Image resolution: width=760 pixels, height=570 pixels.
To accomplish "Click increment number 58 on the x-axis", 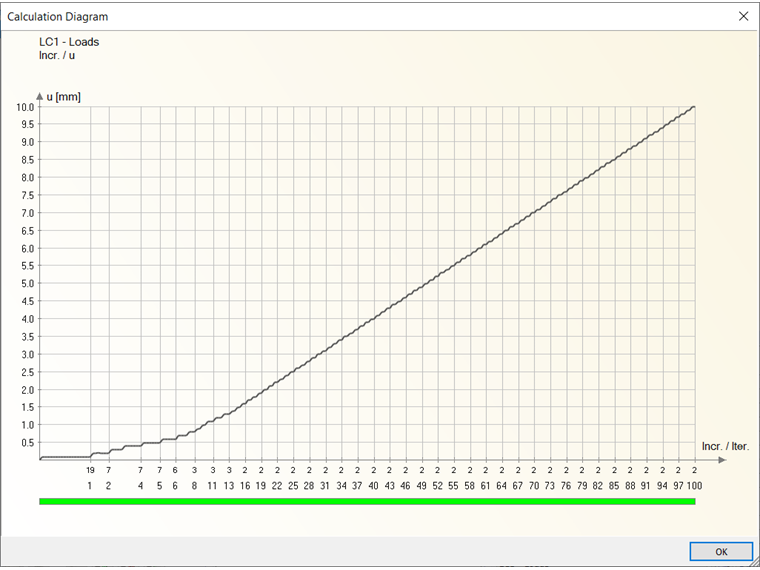I will 470,486.
